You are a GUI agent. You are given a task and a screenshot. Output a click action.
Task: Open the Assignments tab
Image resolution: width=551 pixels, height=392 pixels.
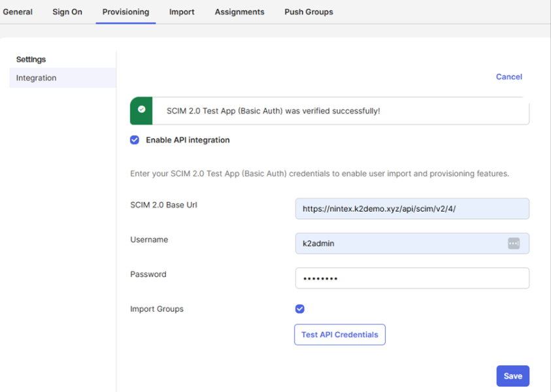(239, 12)
